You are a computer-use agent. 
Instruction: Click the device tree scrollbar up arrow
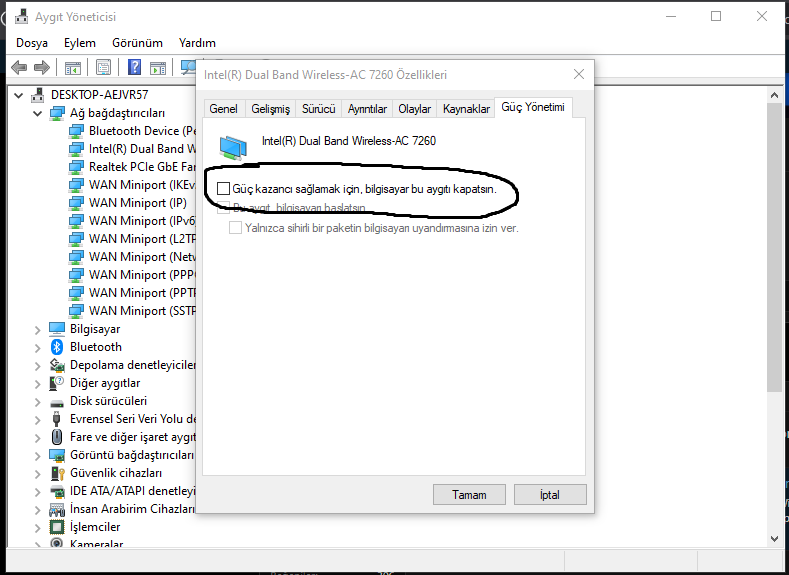pos(774,95)
